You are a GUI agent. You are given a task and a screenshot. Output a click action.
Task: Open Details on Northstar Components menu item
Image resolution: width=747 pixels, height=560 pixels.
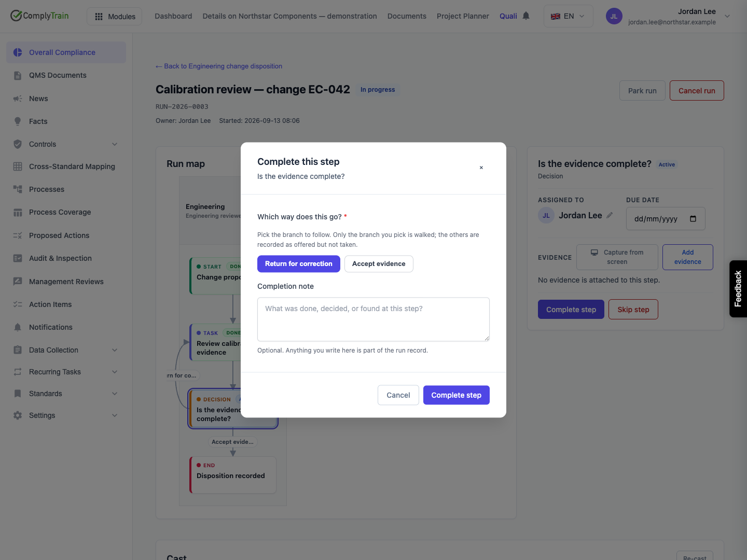(x=289, y=16)
